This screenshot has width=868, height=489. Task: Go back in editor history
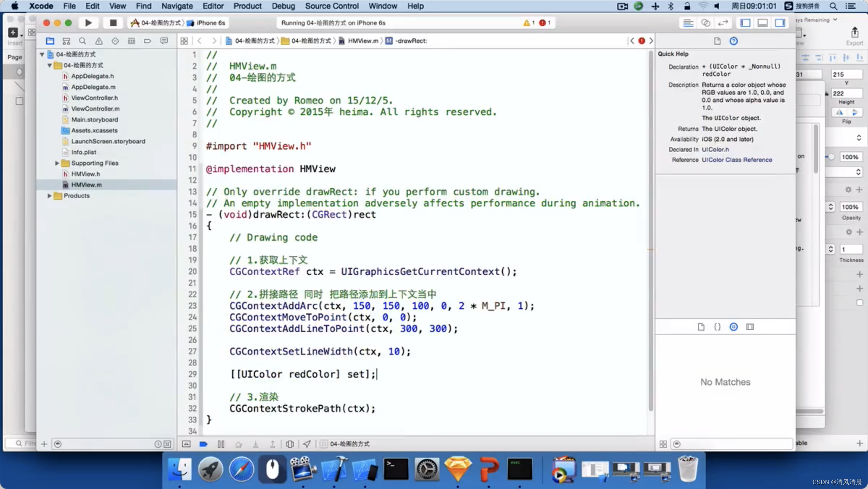point(200,41)
